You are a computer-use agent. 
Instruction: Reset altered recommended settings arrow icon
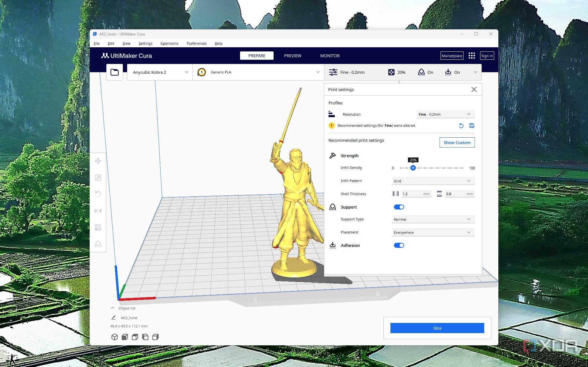(x=461, y=126)
